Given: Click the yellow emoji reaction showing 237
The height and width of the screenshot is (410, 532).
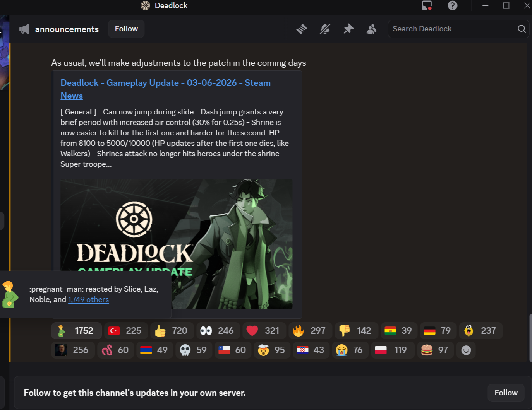Looking at the screenshot, I should coord(480,331).
